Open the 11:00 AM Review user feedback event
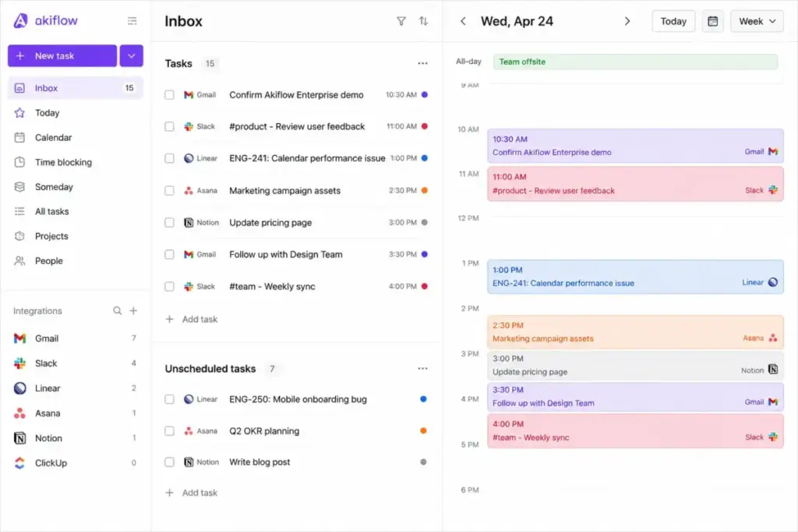This screenshot has height=532, width=798. click(x=635, y=184)
